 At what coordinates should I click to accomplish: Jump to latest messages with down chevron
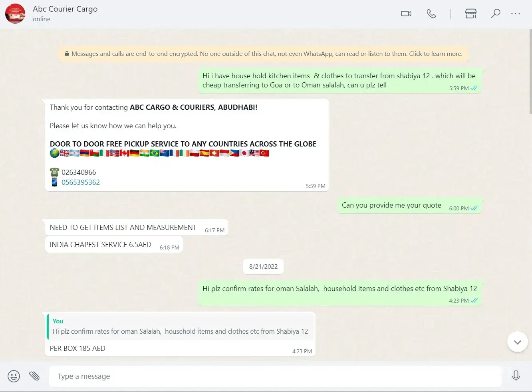tap(517, 342)
